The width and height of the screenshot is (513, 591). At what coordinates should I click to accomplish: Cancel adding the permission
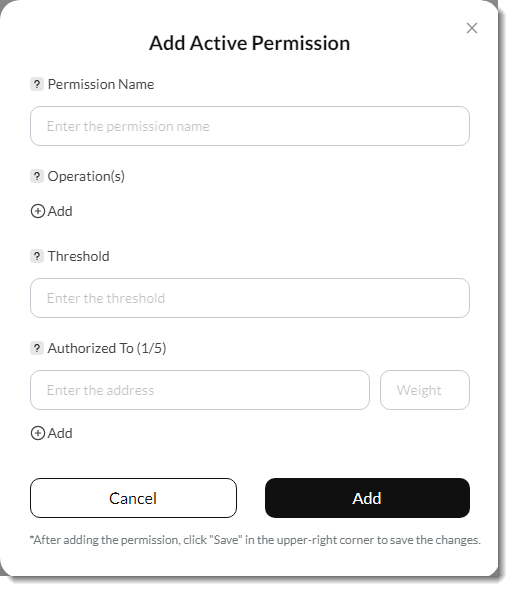tap(133, 498)
